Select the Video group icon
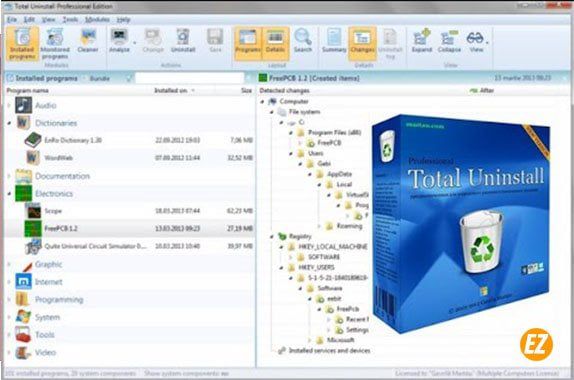The image size is (574, 380). coord(23,352)
